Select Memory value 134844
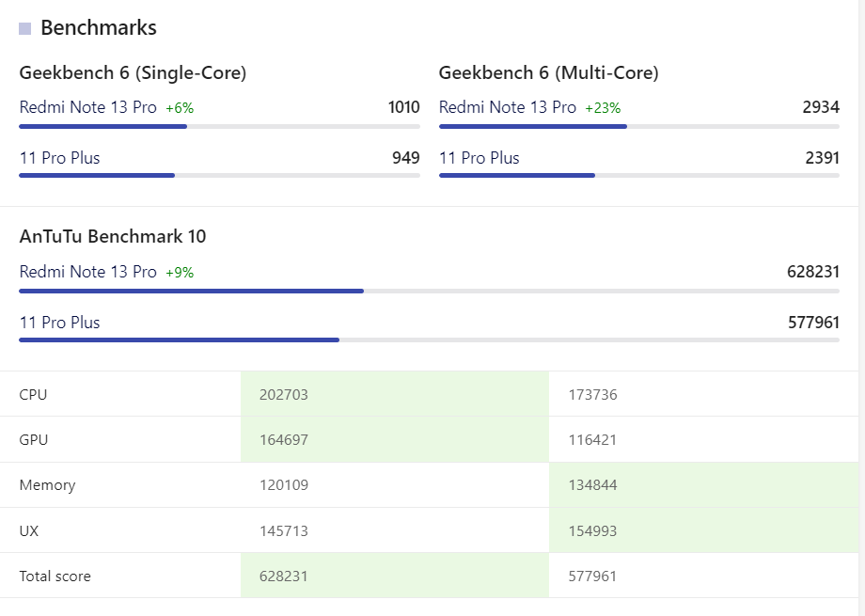865x616 pixels. click(x=593, y=485)
